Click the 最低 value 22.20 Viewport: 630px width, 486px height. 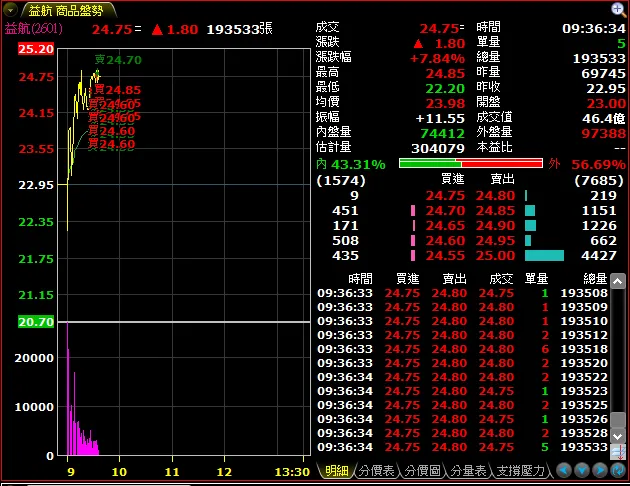click(x=445, y=88)
